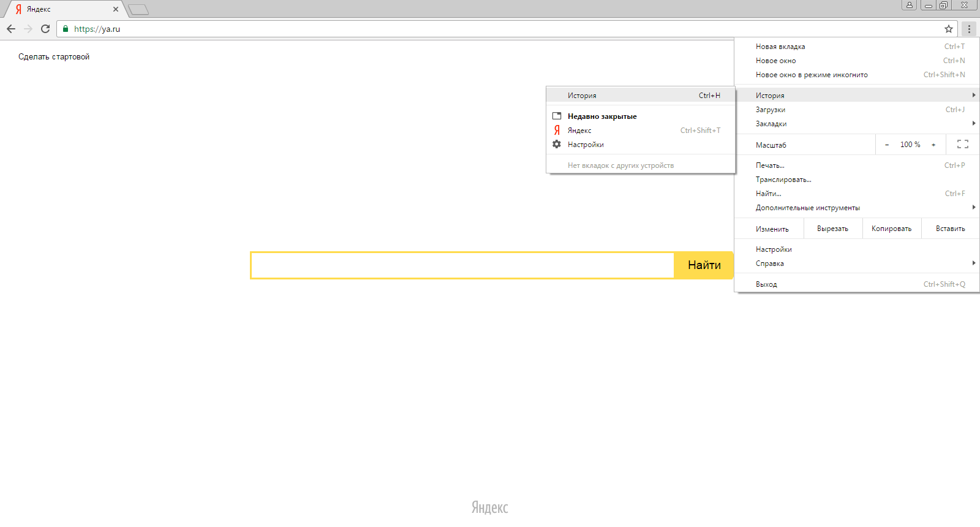This screenshot has width=980, height=527.
Task: Select Транслировать... menu item
Action: pos(857,180)
